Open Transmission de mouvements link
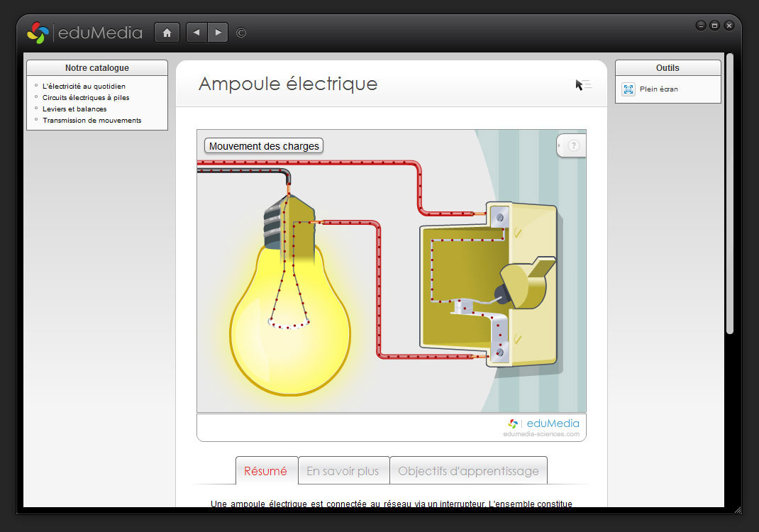The height and width of the screenshot is (532, 759). (92, 121)
